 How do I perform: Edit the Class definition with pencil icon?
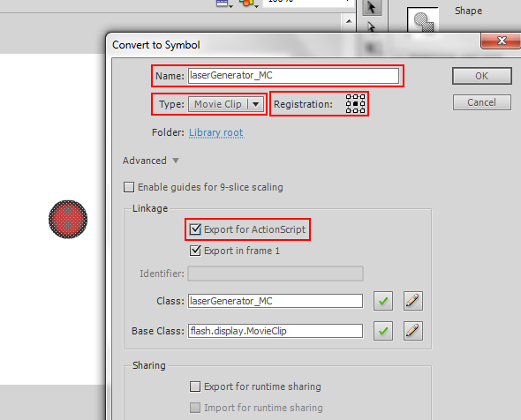click(x=413, y=301)
